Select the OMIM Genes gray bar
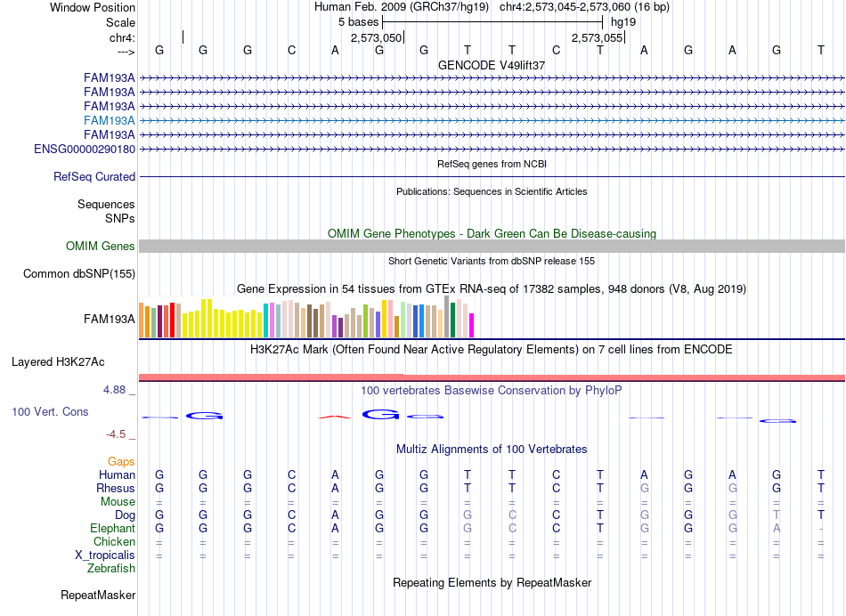The image size is (846, 616). coord(492,246)
